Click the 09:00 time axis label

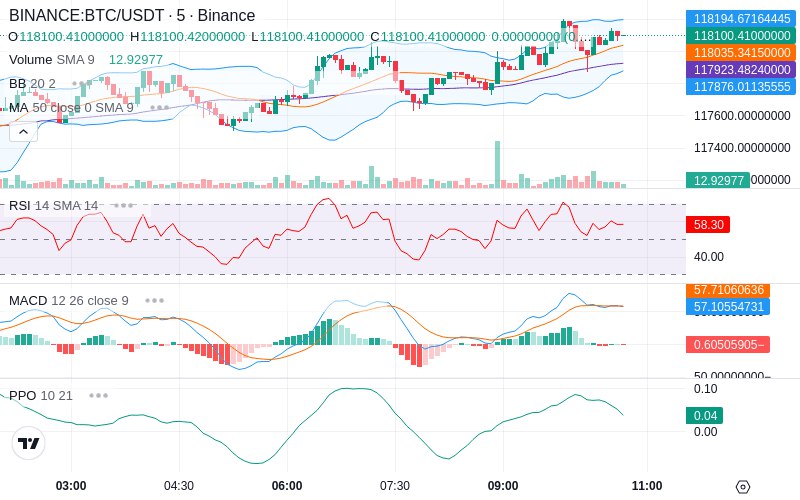point(503,486)
